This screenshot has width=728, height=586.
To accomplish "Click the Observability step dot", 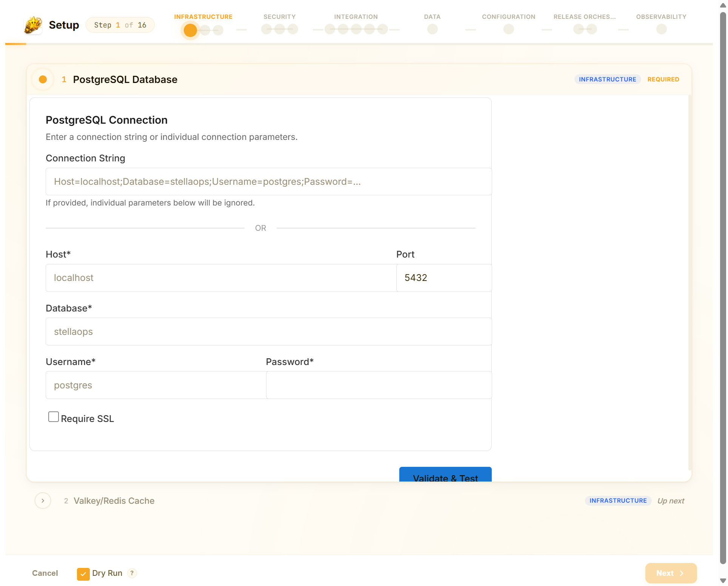I will click(661, 29).
